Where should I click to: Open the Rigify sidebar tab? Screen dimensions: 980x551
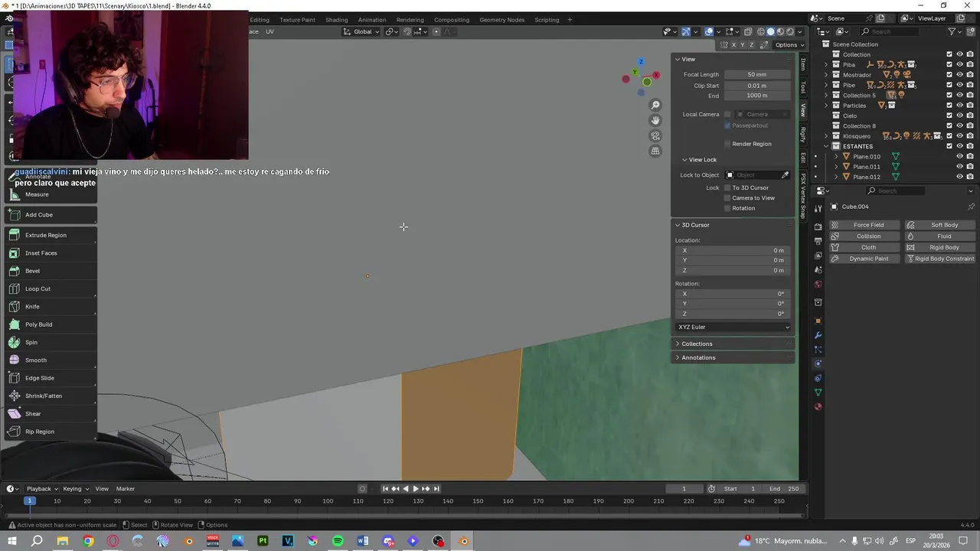pos(802,134)
